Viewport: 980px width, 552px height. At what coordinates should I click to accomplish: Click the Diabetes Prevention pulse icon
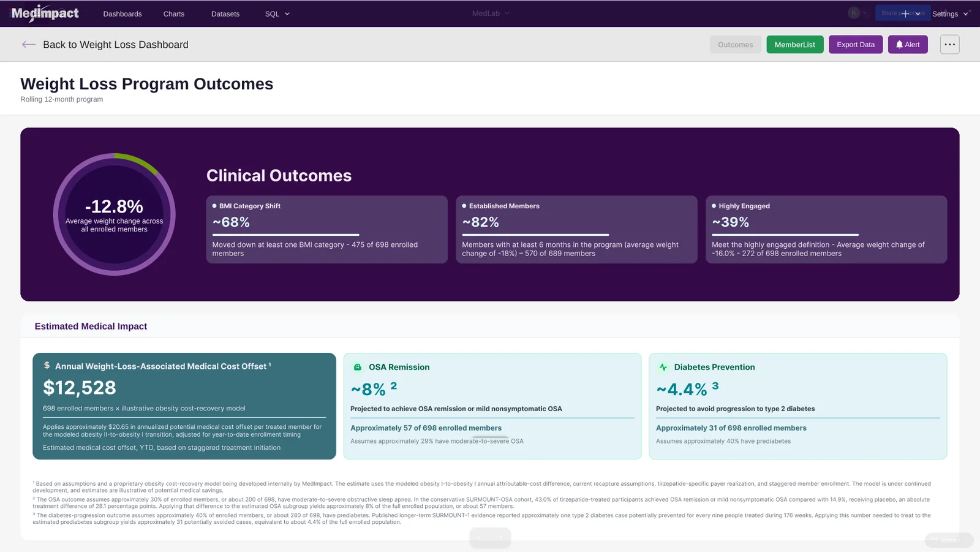pyautogui.click(x=663, y=367)
